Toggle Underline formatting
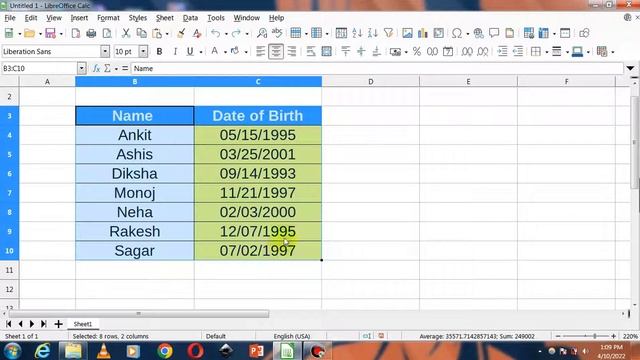 coord(190,51)
